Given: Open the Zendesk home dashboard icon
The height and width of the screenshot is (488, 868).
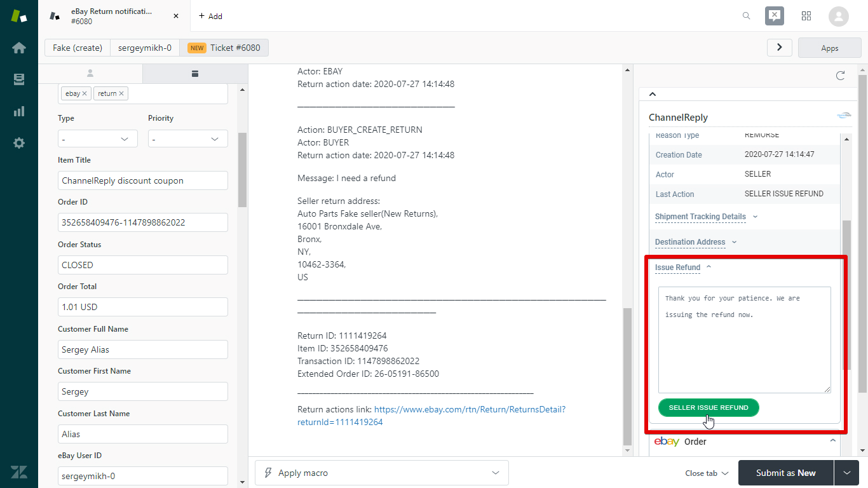Looking at the screenshot, I should tap(19, 48).
